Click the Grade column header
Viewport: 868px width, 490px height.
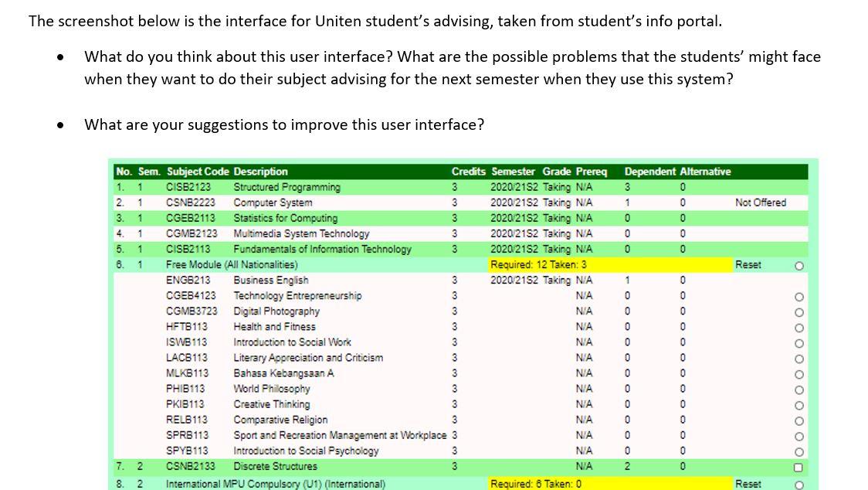(x=556, y=172)
